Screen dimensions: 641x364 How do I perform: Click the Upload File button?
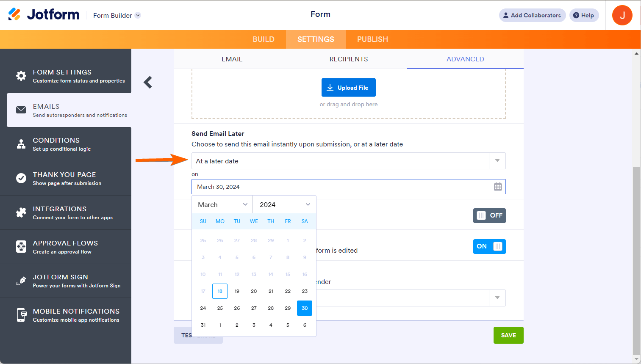pyautogui.click(x=348, y=88)
